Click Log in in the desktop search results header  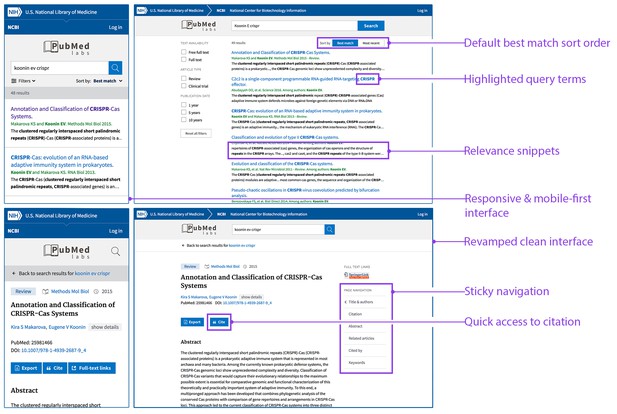(422, 11)
